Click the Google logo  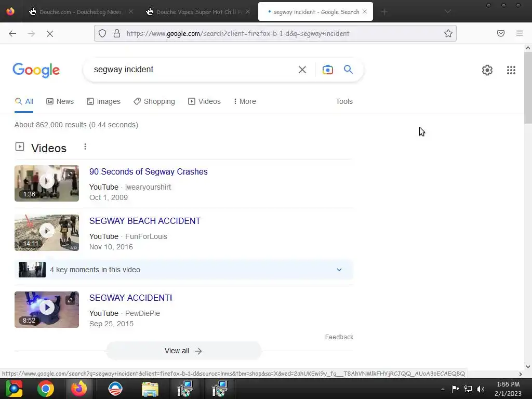click(x=36, y=70)
